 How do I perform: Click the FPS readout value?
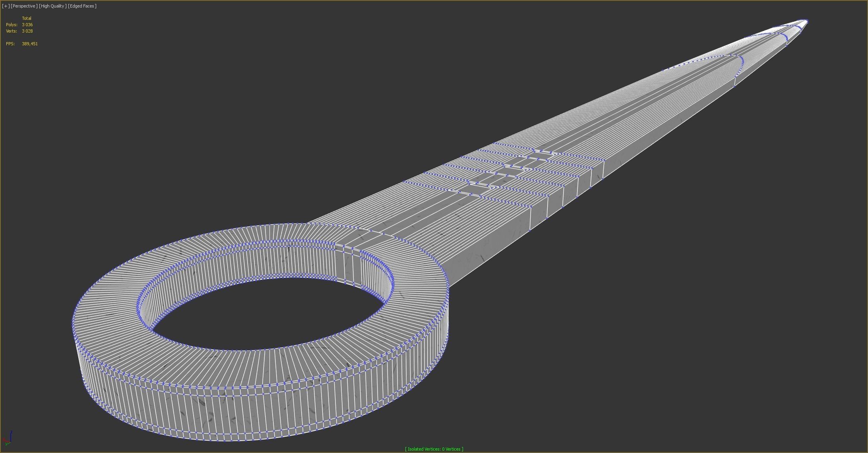tap(30, 44)
